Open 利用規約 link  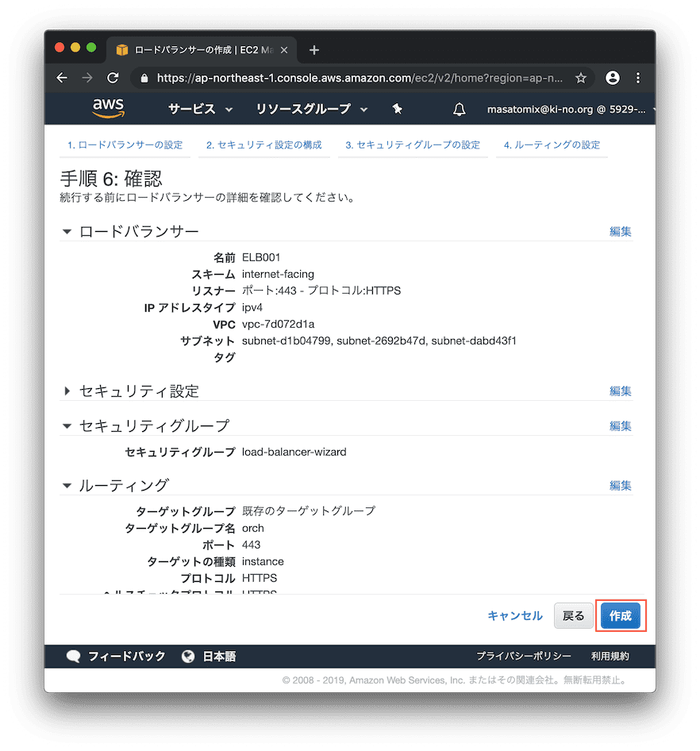coord(610,657)
